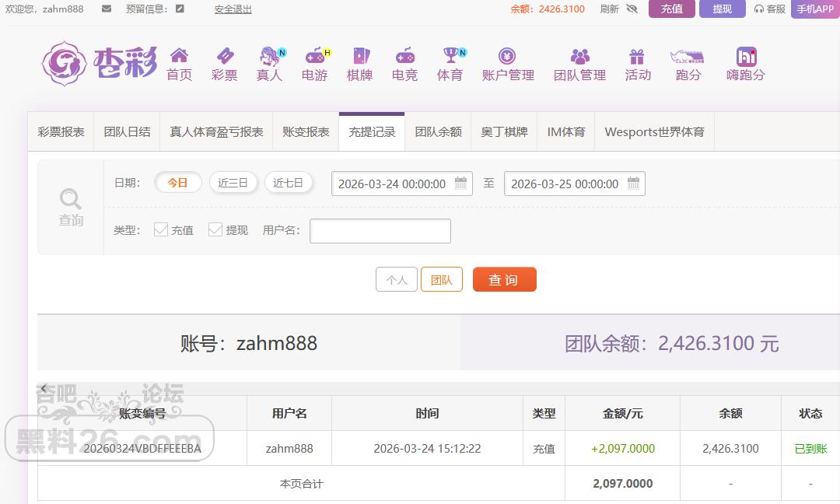Toggle balance visibility eye icon

pos(632,9)
